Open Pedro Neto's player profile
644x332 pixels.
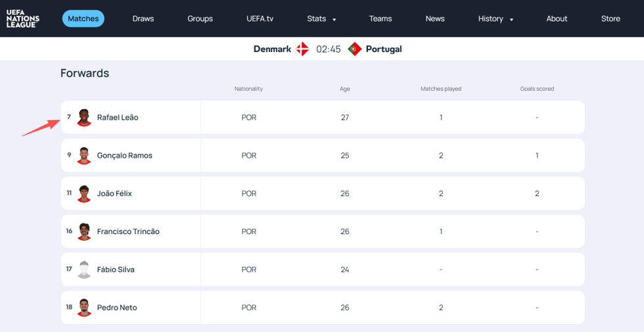[117, 308]
